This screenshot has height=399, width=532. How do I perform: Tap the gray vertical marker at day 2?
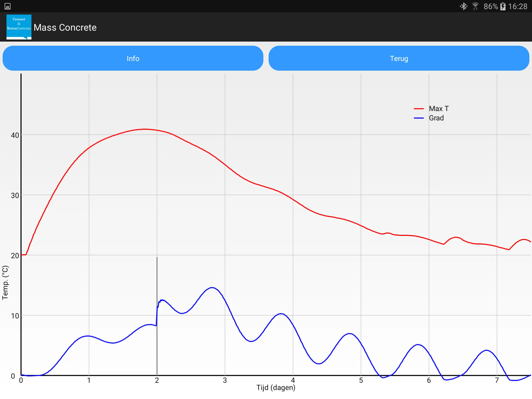point(157,316)
